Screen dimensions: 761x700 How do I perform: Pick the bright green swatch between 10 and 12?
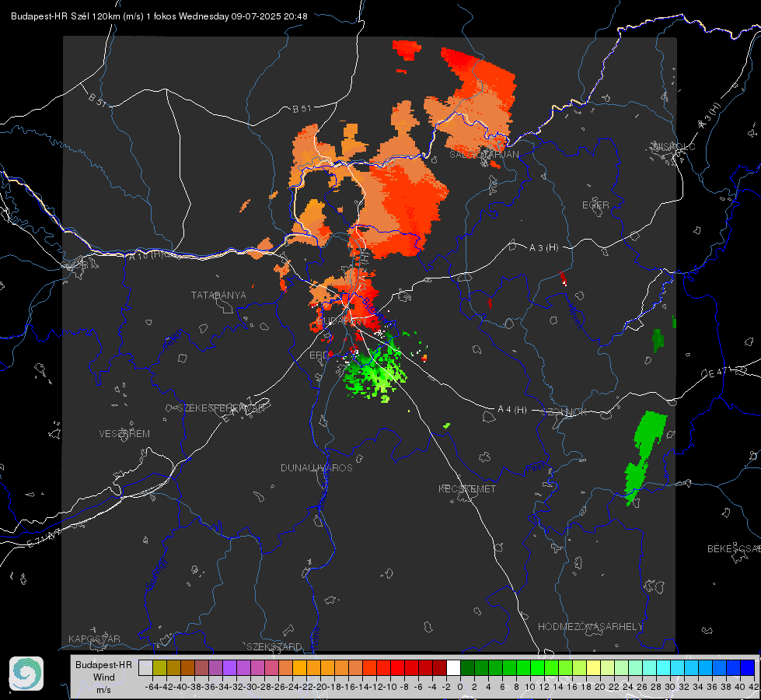coord(537,667)
